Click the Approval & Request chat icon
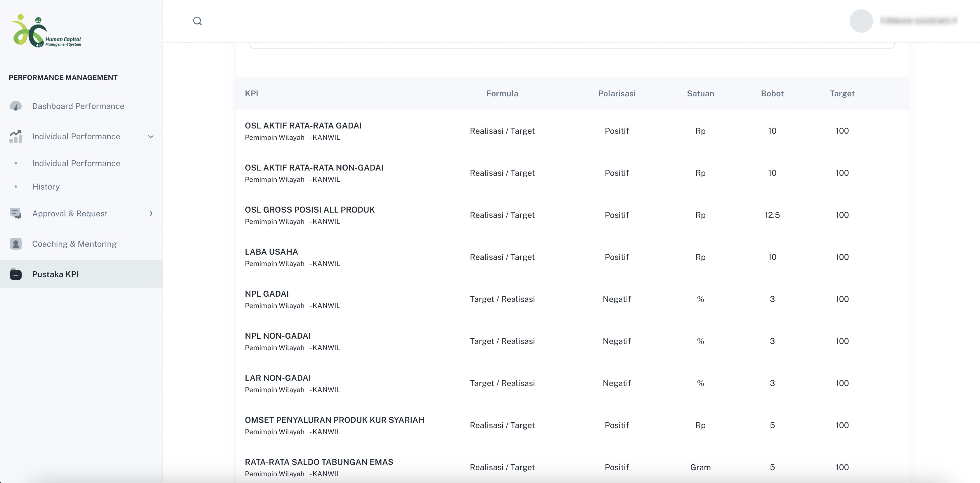980x483 pixels. [15, 213]
